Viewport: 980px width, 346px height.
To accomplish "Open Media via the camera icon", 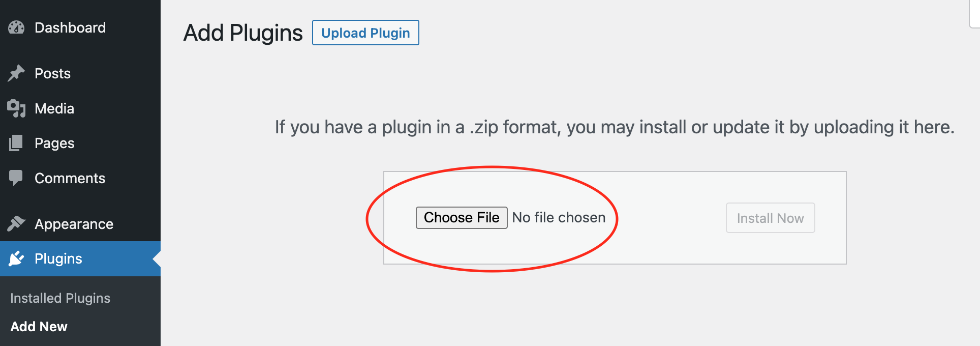I will tap(16, 108).
